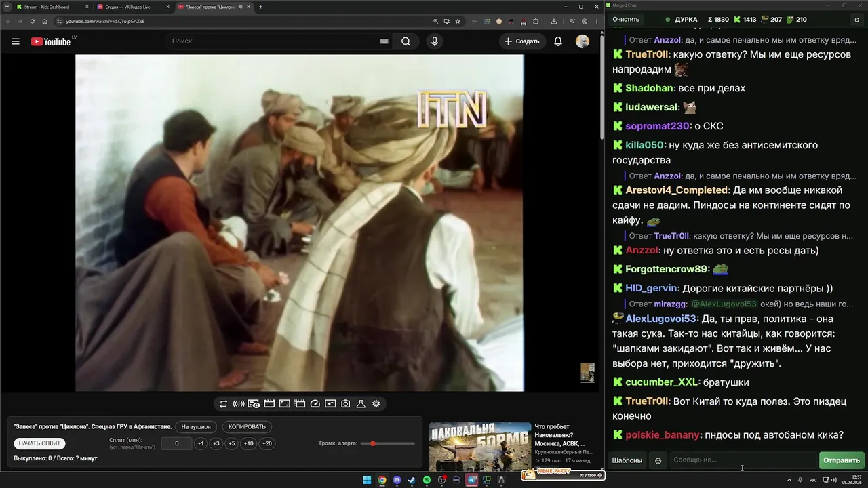
Task: Open Discord from the taskbar
Action: tap(397, 480)
